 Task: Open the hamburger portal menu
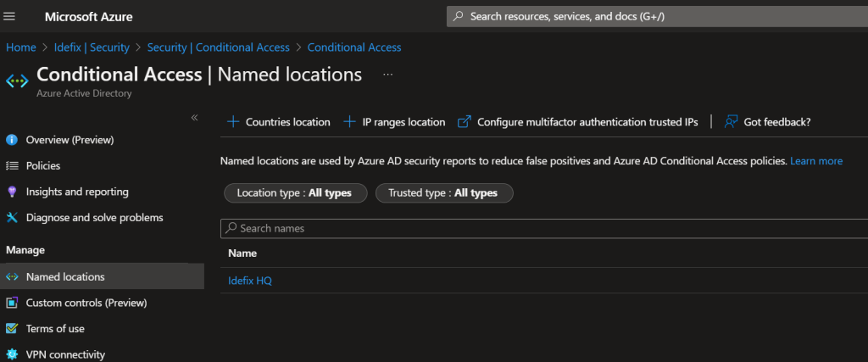click(x=9, y=17)
